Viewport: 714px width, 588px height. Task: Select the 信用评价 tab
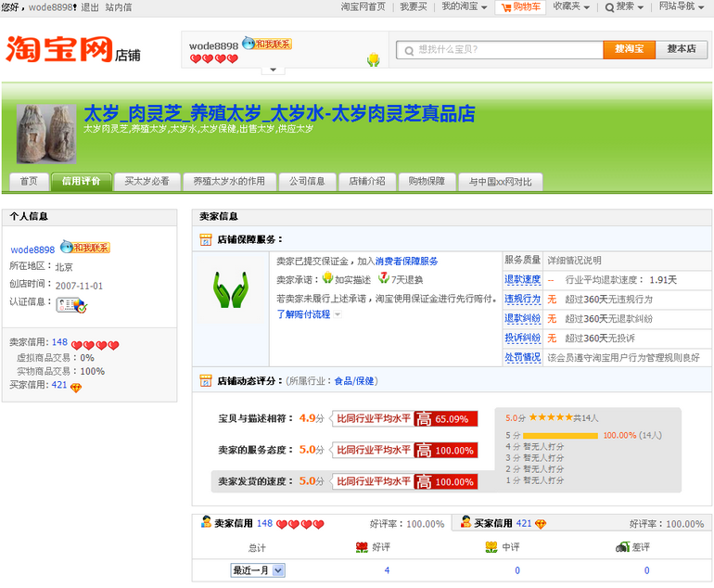pyautogui.click(x=81, y=181)
